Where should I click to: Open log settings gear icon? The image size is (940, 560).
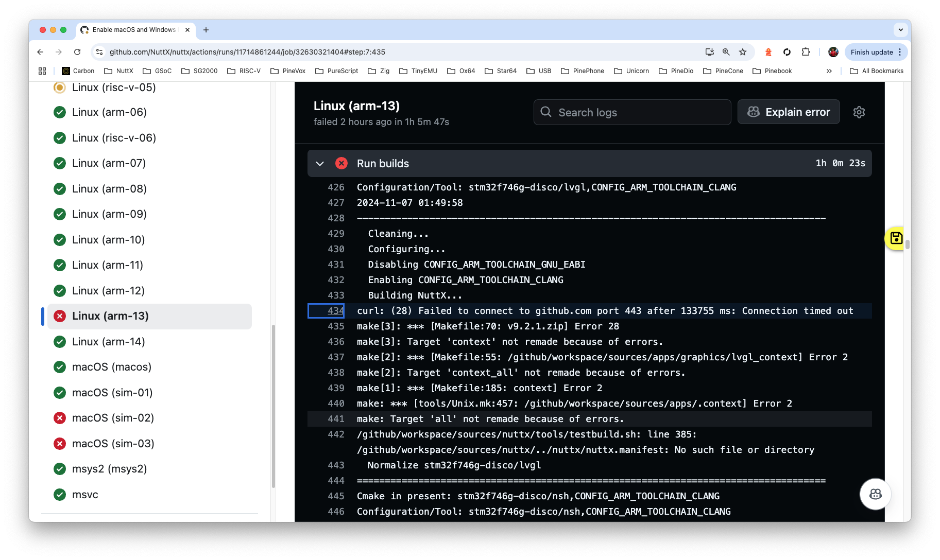(x=859, y=112)
